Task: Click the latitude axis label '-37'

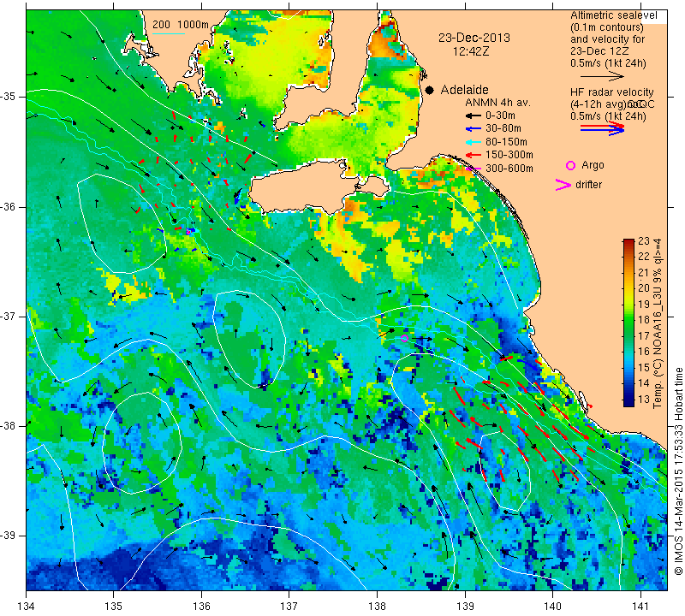Action: 9,316
